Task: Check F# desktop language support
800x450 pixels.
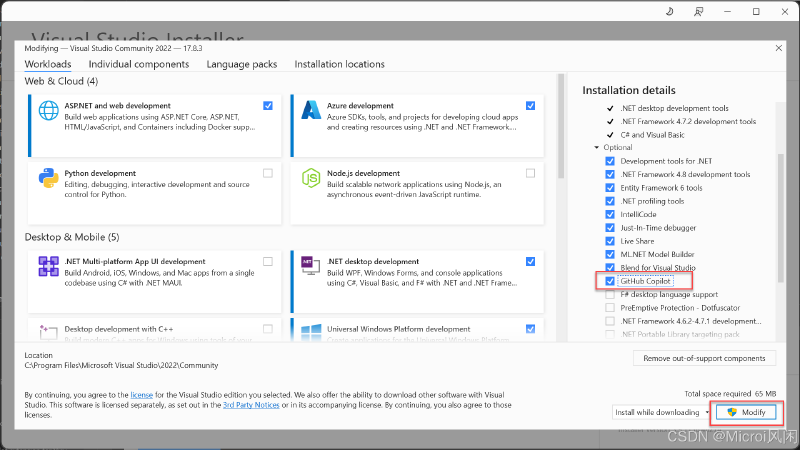Action: [610, 294]
